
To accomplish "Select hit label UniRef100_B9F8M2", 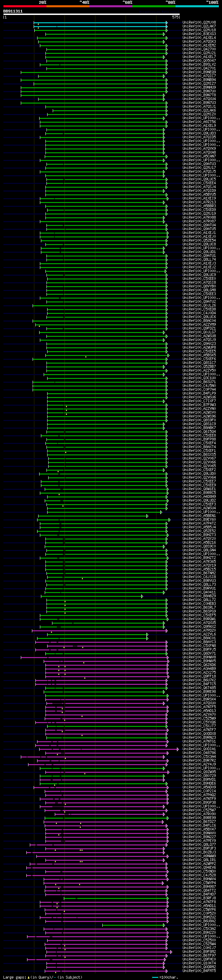I will (x=199, y=951).
